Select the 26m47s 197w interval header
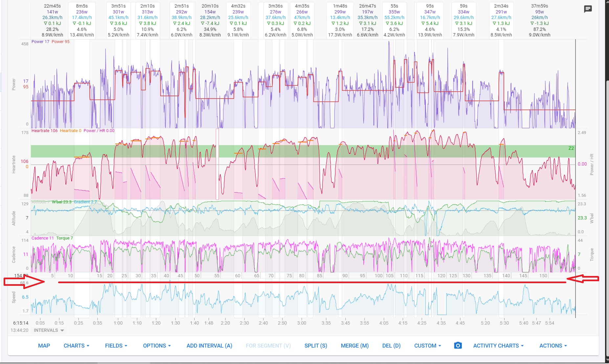609x364 pixels. click(x=368, y=20)
